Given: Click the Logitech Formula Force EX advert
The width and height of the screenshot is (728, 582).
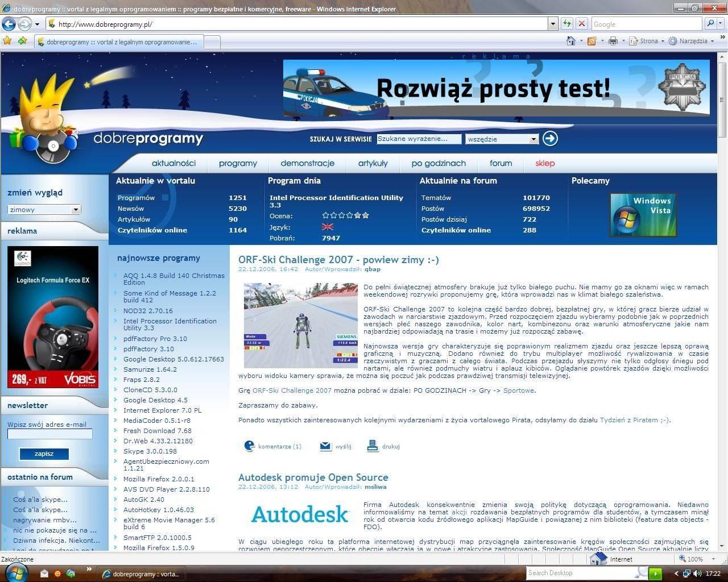Looking at the screenshot, I should 53,317.
